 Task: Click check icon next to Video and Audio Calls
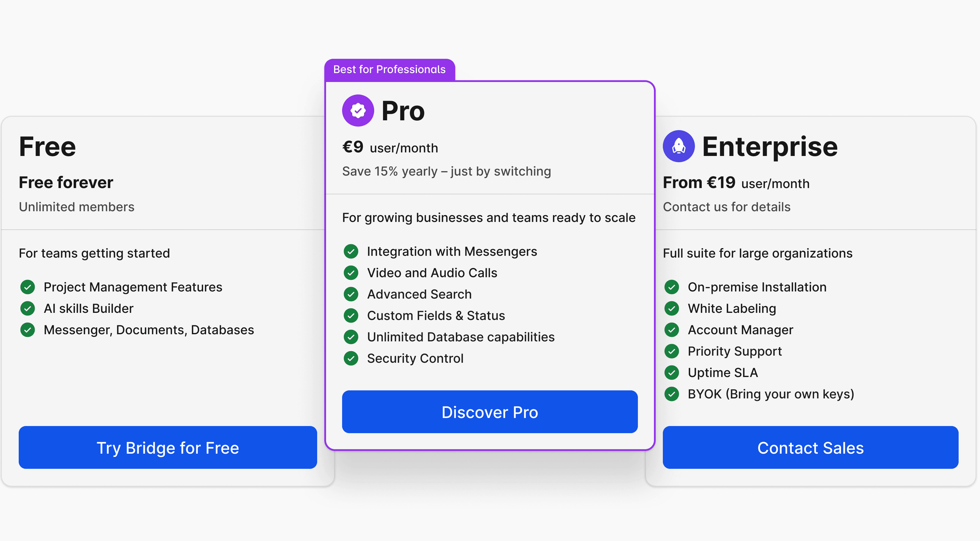351,273
